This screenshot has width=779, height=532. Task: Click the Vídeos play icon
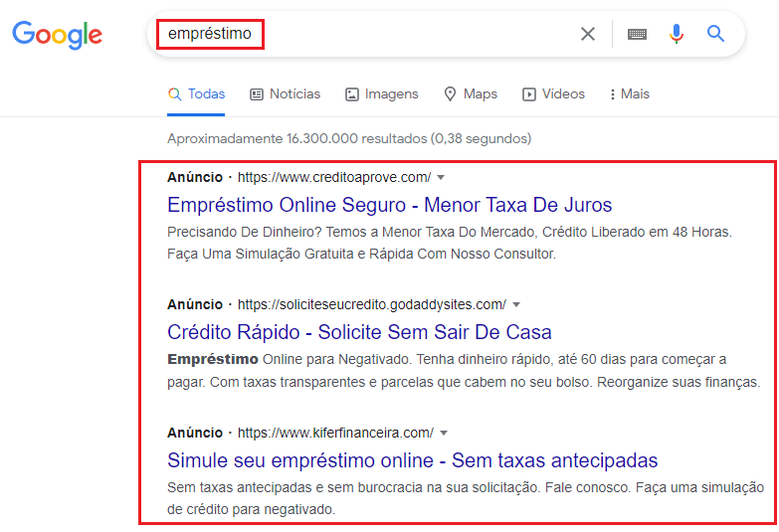528,94
